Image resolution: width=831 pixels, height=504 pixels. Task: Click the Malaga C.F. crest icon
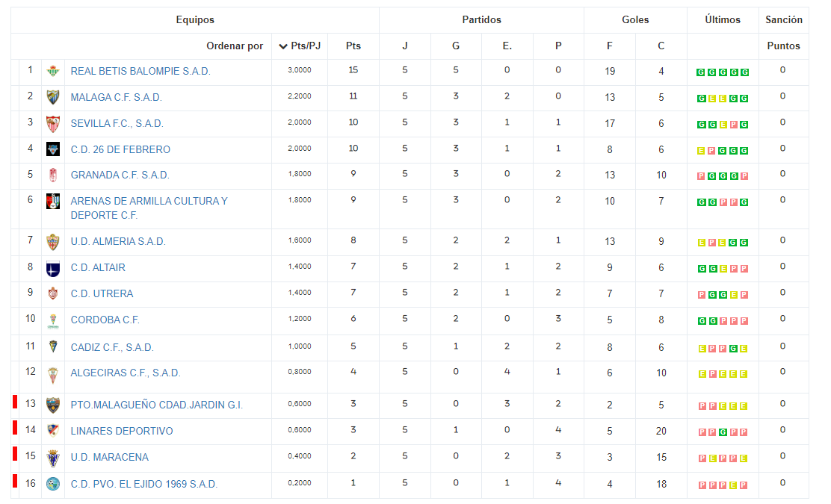click(x=53, y=97)
